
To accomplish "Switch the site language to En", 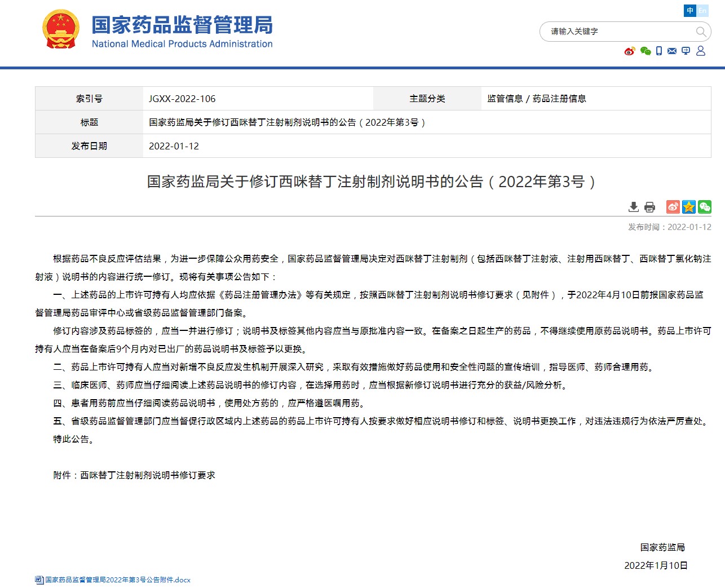I will coord(702,11).
